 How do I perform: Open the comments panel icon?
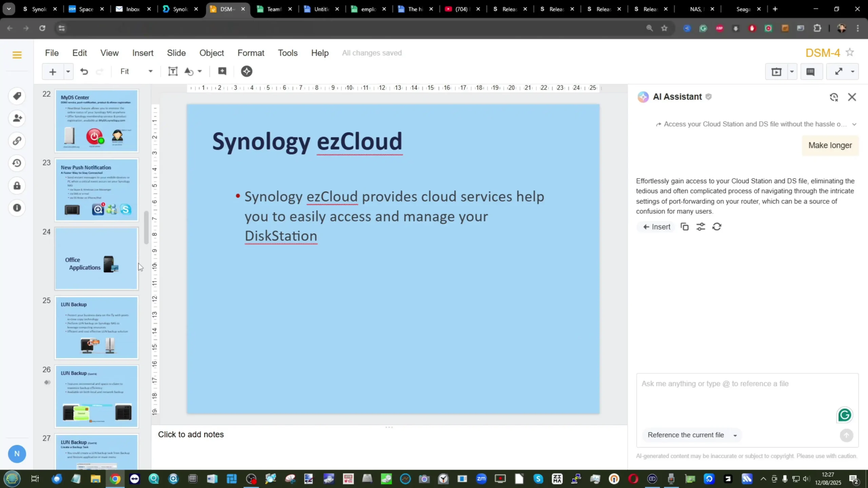pos(810,72)
